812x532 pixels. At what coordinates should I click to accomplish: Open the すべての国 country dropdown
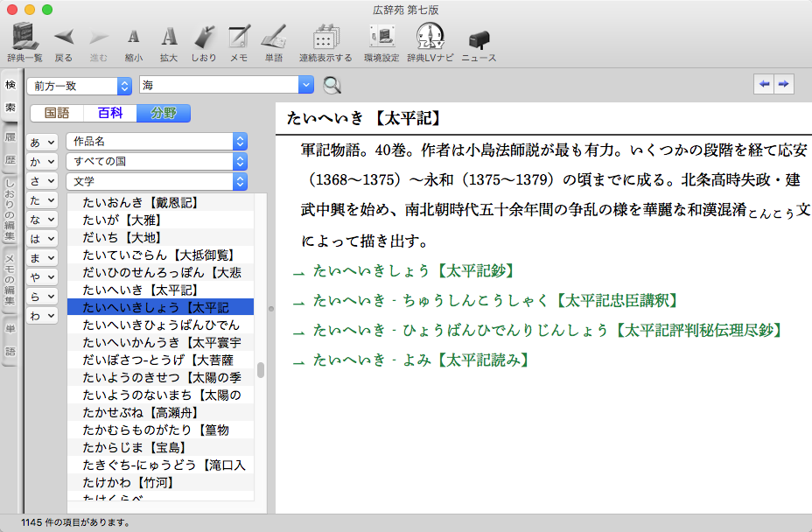(x=157, y=161)
